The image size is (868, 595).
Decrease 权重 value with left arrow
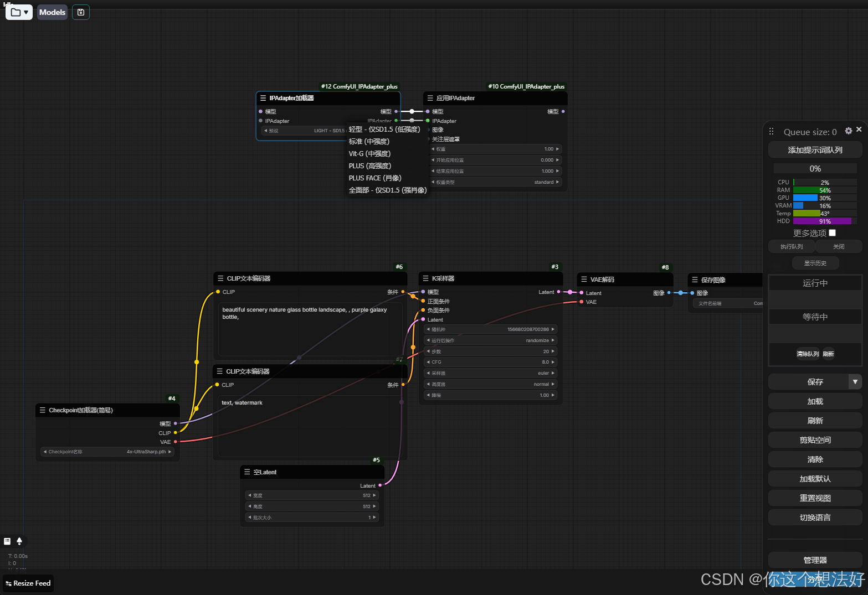point(433,149)
